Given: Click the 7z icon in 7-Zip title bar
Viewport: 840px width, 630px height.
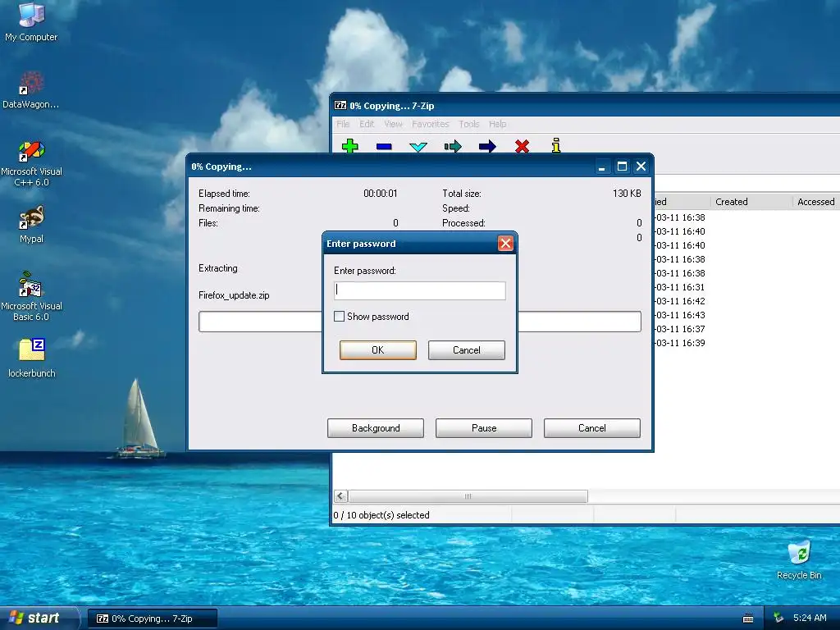Looking at the screenshot, I should [x=340, y=106].
